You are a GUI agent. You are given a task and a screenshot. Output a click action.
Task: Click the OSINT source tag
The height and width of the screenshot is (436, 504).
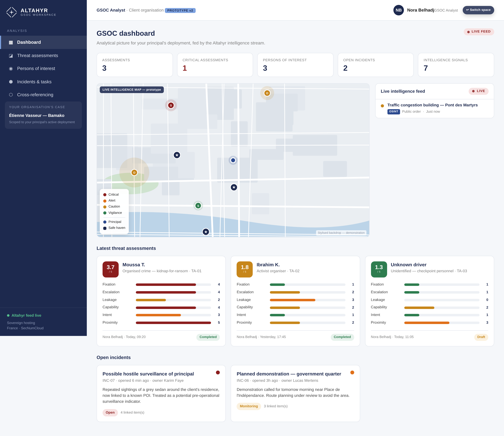pos(394,111)
